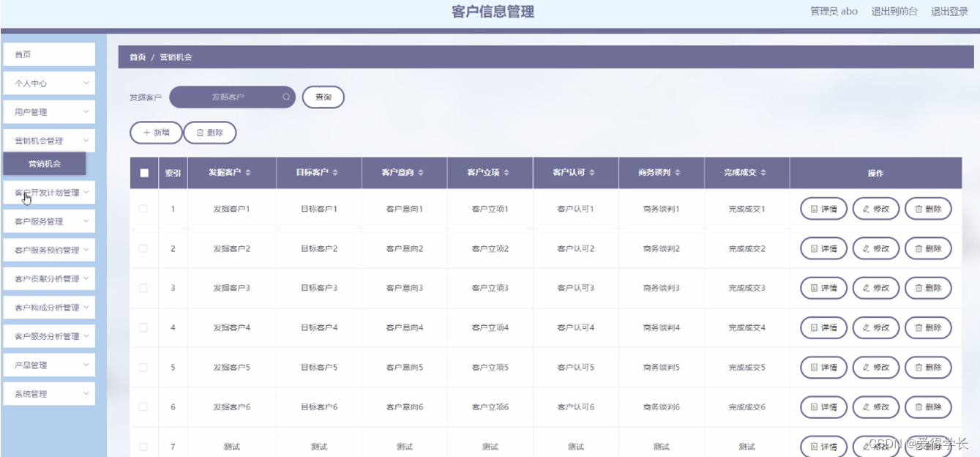Viewport: 980px width, 457px height.
Task: Select 营销机会 submenu item
Action: 45,163
